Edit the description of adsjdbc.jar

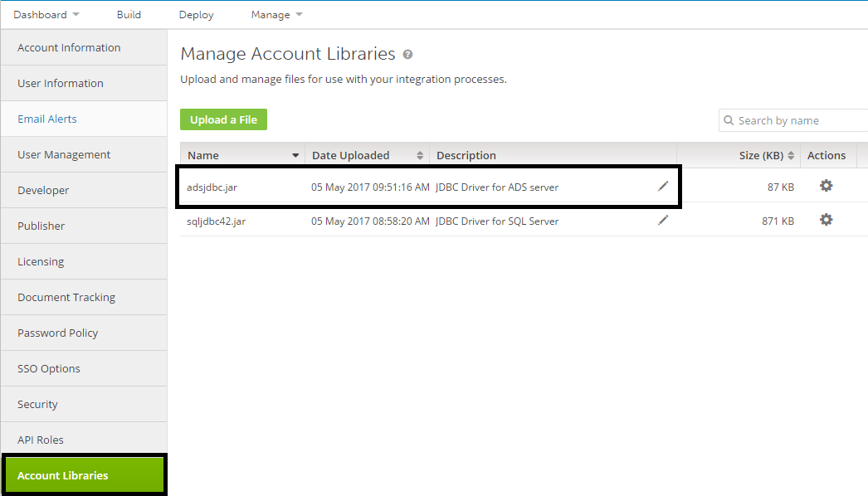(x=662, y=186)
